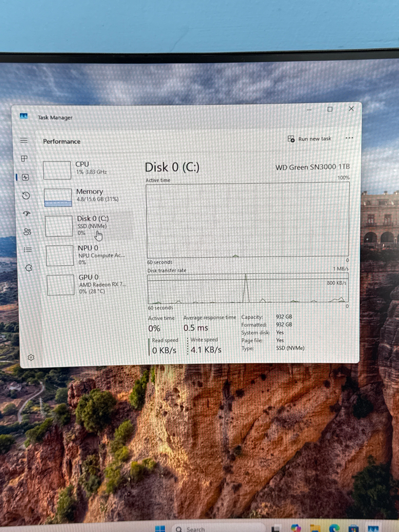Click the GPU 0 mini graph thumbnail
This screenshot has height=532, width=399.
point(61,285)
